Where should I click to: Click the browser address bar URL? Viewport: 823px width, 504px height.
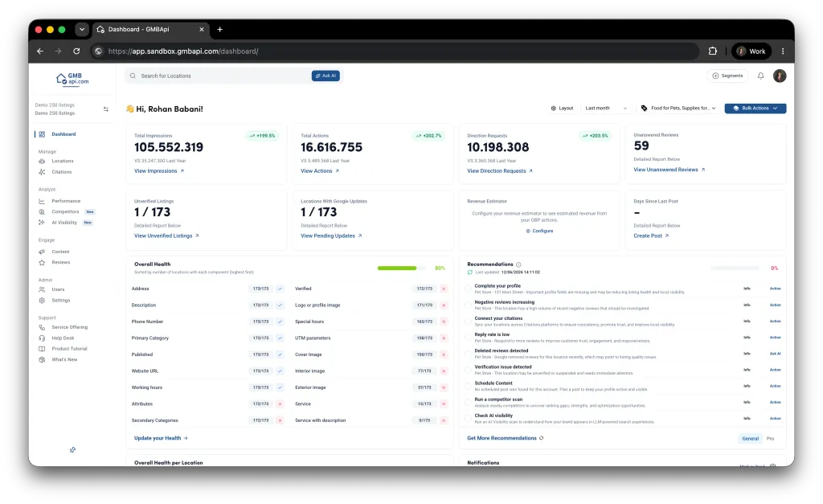point(183,51)
